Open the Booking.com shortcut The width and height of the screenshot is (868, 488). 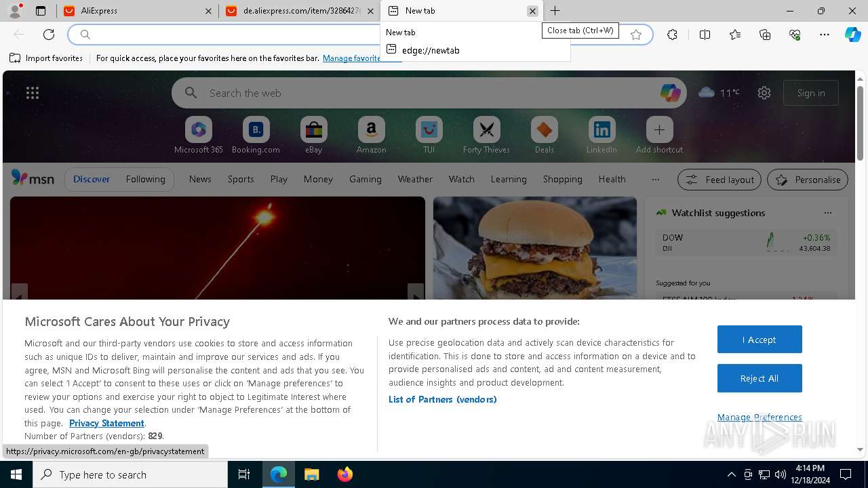(x=256, y=136)
